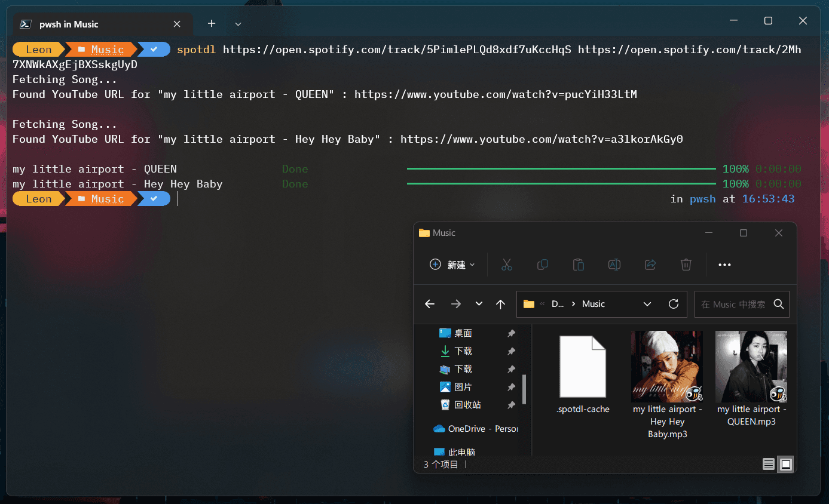Screen dimensions: 829x504
Task: Switch to large icons view layout
Action: tap(786, 464)
